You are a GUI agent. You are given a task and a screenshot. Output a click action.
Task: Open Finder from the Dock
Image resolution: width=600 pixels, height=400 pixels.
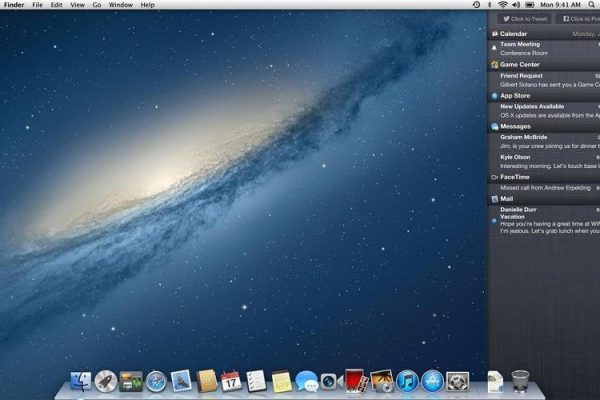pos(81,380)
